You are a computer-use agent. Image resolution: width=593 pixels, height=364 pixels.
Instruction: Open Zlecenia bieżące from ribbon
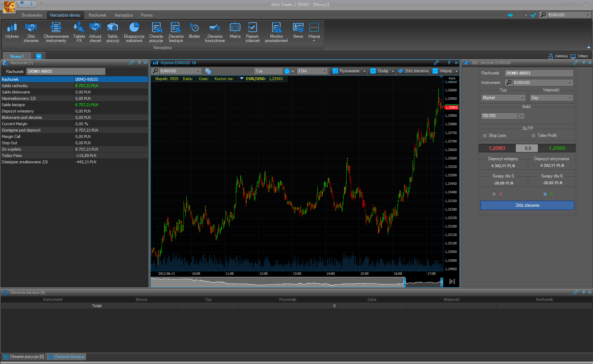(x=176, y=32)
